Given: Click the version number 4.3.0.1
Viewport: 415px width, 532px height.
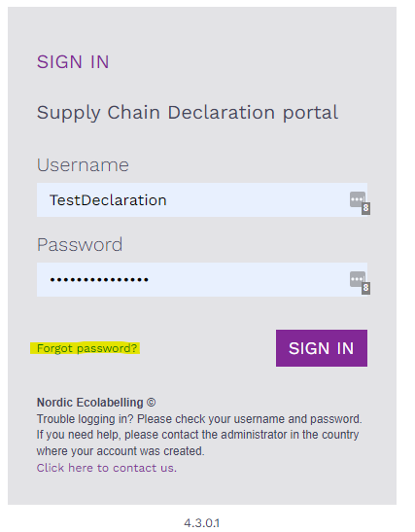Looking at the screenshot, I should pyautogui.click(x=202, y=523).
